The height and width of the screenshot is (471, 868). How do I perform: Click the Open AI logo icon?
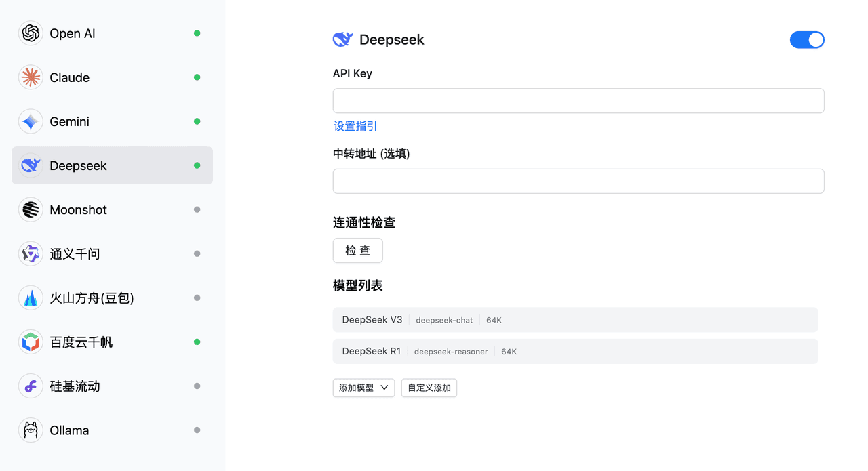[x=31, y=33]
